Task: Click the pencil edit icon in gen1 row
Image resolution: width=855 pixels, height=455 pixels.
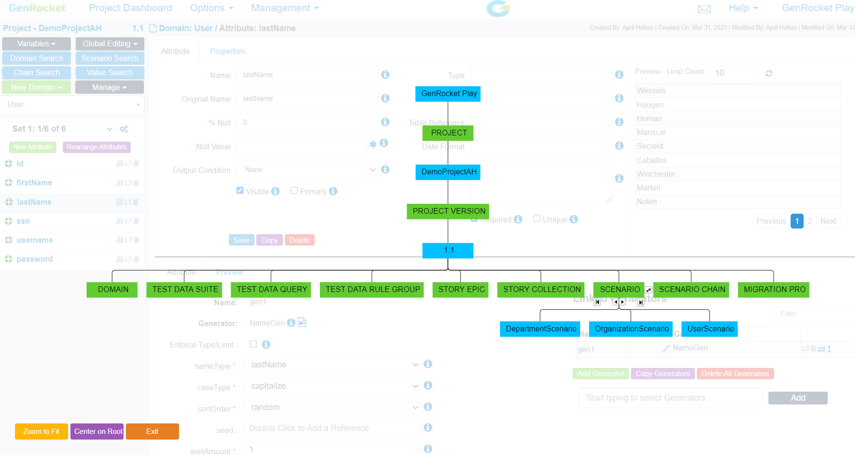Action: coord(666,348)
